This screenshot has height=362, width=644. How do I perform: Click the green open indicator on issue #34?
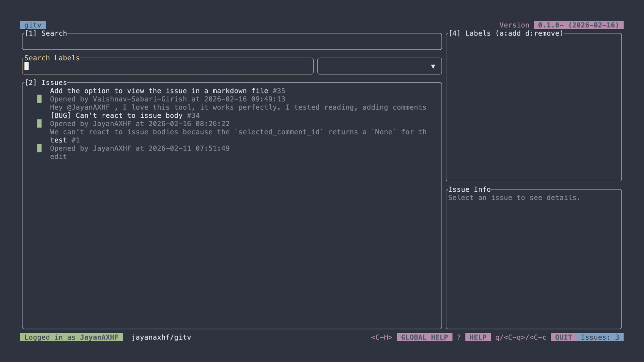(x=40, y=124)
